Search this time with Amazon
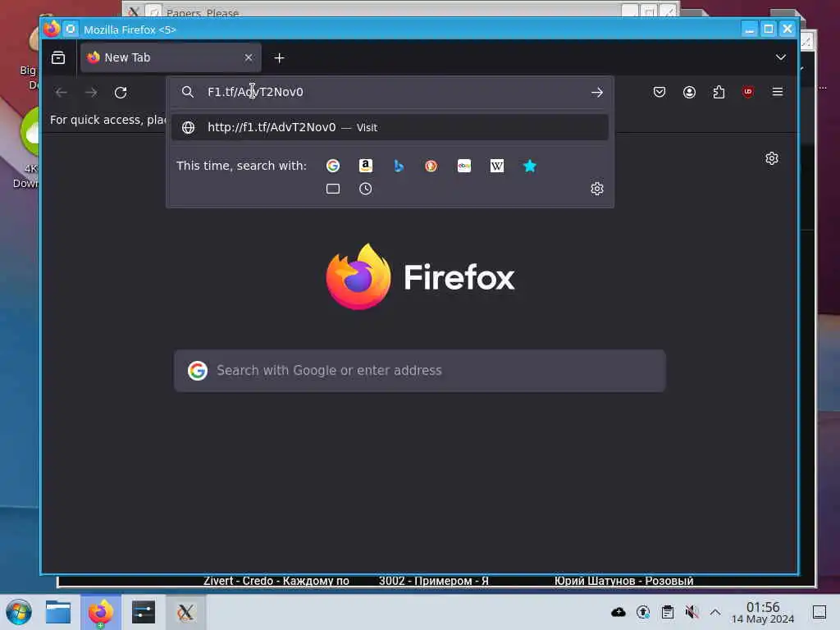This screenshot has height=630, width=840. point(365,166)
